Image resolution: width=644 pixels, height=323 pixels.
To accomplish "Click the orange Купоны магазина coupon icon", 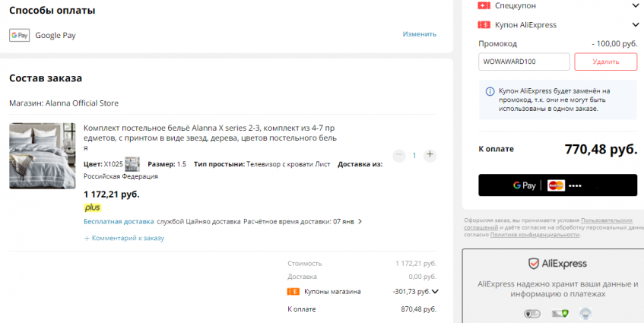I will [x=293, y=291].
